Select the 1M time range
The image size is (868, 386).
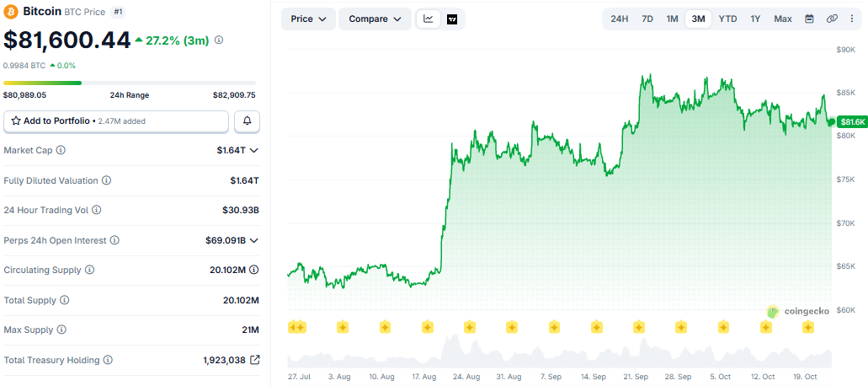pos(672,19)
